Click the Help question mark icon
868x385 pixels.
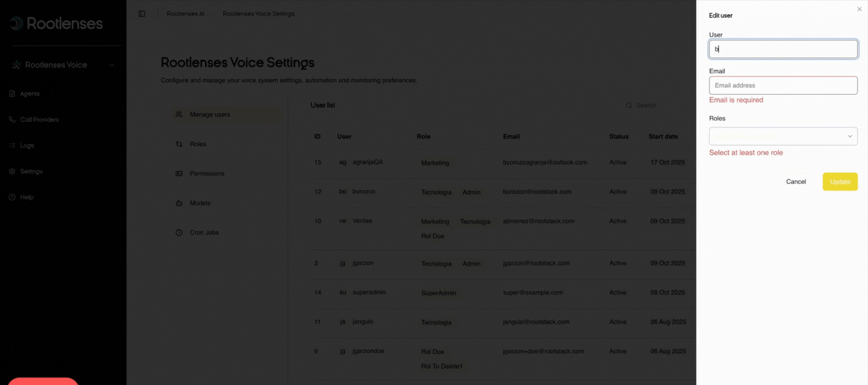pos(12,197)
